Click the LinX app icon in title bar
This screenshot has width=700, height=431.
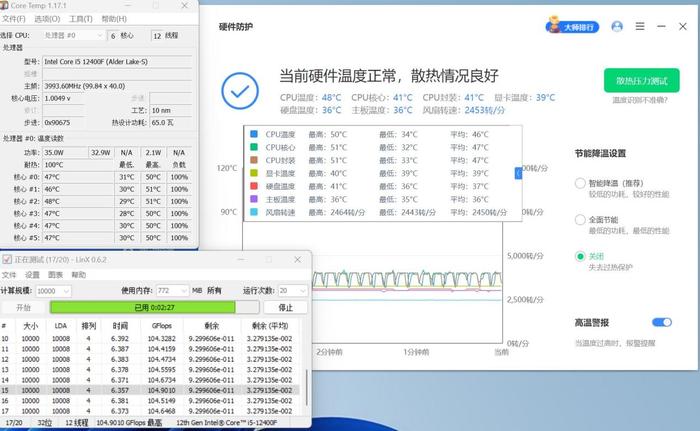pyautogui.click(x=7, y=259)
